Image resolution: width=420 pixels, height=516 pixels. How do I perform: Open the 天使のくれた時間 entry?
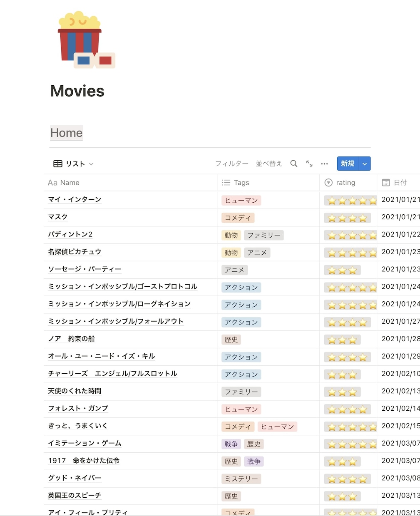(75, 391)
